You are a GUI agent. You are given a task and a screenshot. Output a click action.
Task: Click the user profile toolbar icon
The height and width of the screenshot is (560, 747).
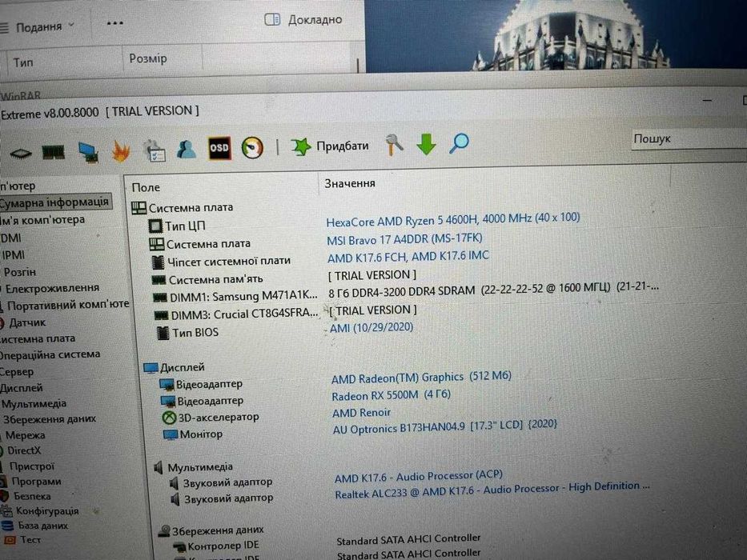click(187, 150)
